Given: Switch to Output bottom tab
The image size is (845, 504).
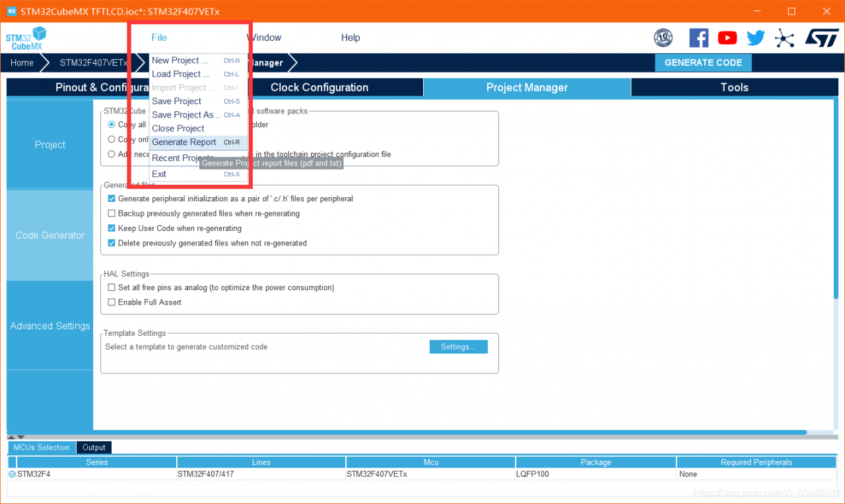Looking at the screenshot, I should [94, 447].
